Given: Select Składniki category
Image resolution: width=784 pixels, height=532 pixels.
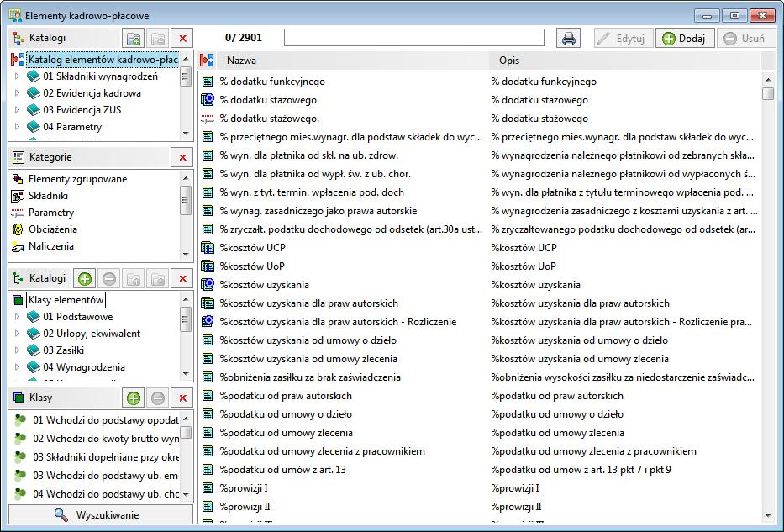Looking at the screenshot, I should click(48, 196).
